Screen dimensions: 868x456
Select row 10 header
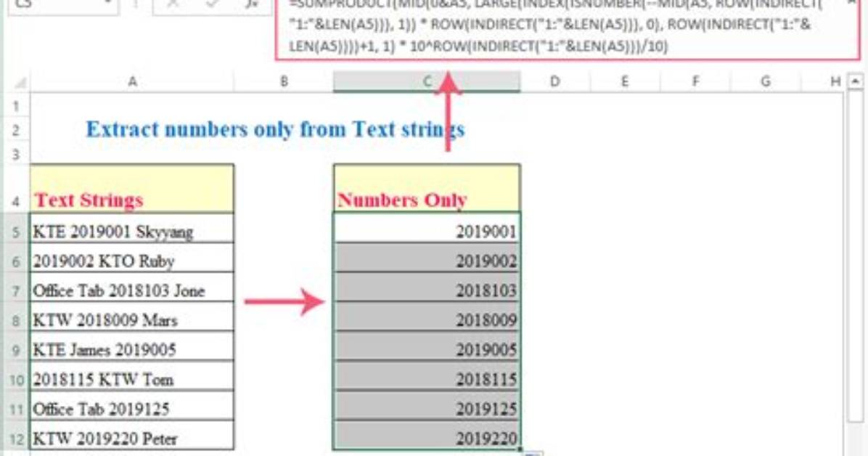click(x=15, y=376)
